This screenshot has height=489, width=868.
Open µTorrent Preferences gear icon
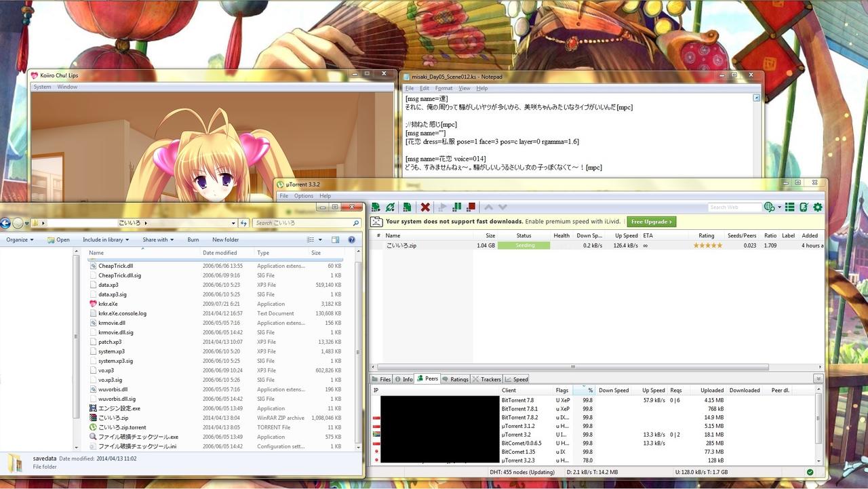818,208
